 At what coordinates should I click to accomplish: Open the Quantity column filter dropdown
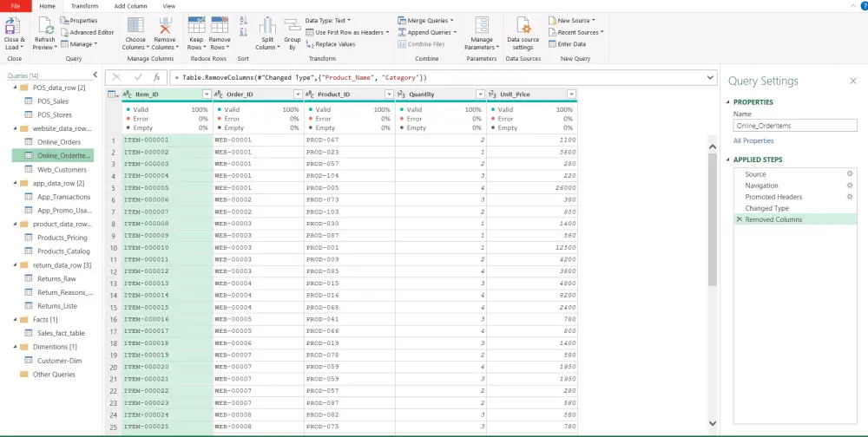[x=481, y=95]
